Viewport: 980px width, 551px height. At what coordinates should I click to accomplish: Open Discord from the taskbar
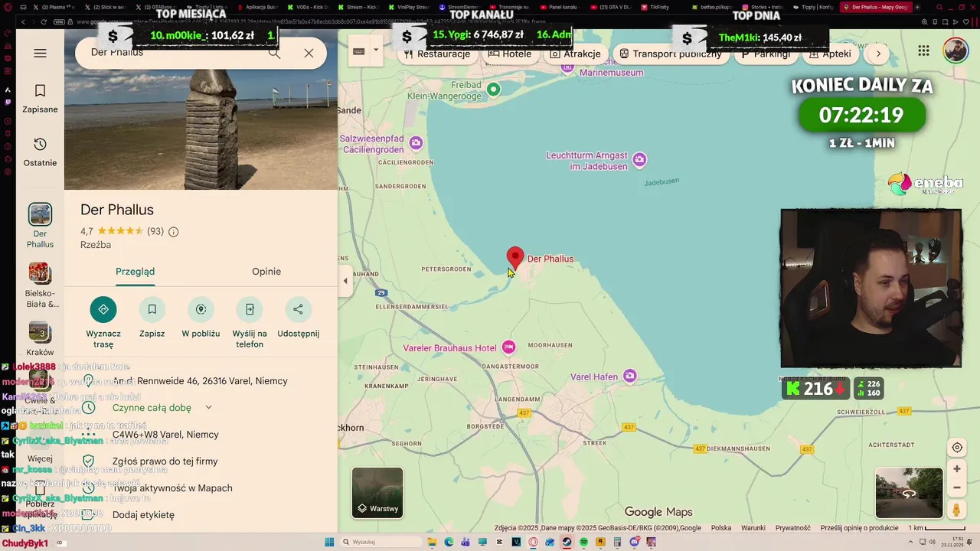pyautogui.click(x=635, y=542)
